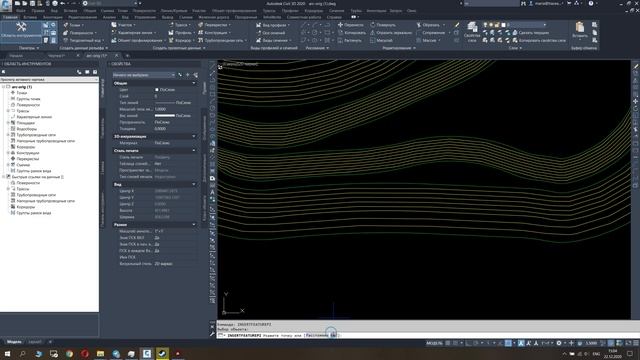Click Копировать свойства слоя (Match layer) button

tap(539, 40)
